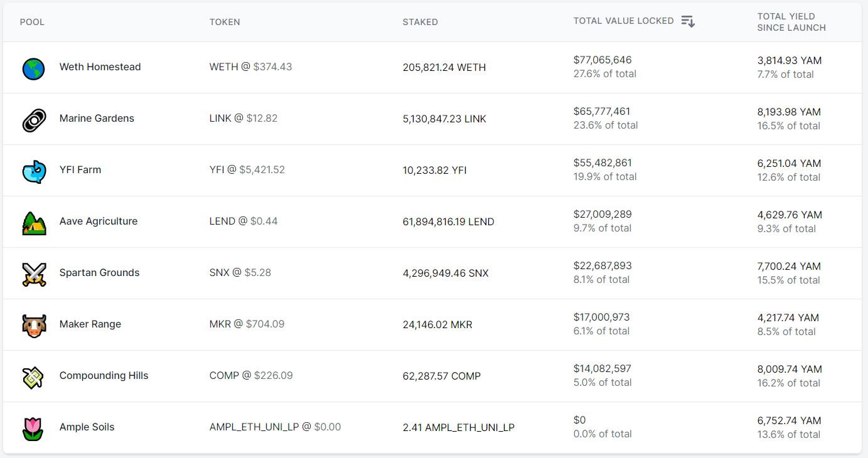Click the YFI Farm blue fish icon

pos(33,171)
